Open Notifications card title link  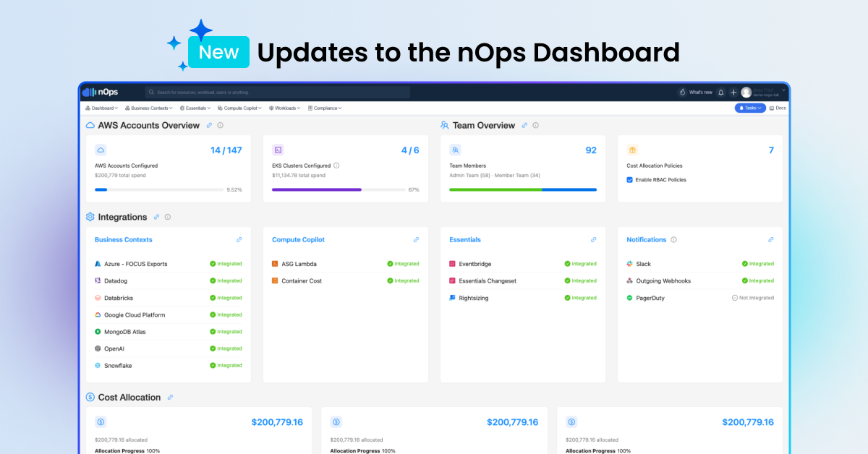click(647, 239)
